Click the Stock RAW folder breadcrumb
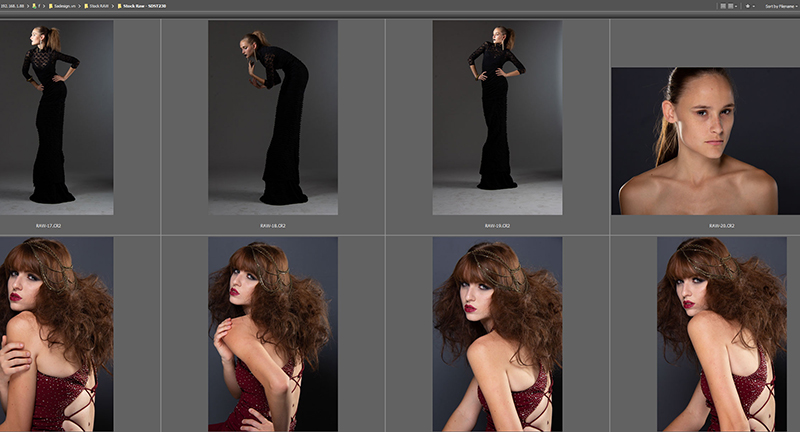 pos(97,6)
